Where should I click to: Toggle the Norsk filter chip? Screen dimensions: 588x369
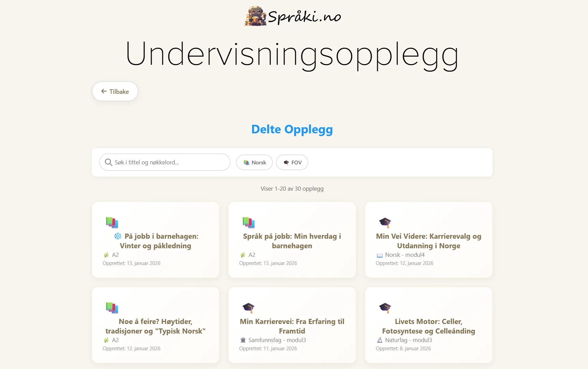pyautogui.click(x=254, y=162)
